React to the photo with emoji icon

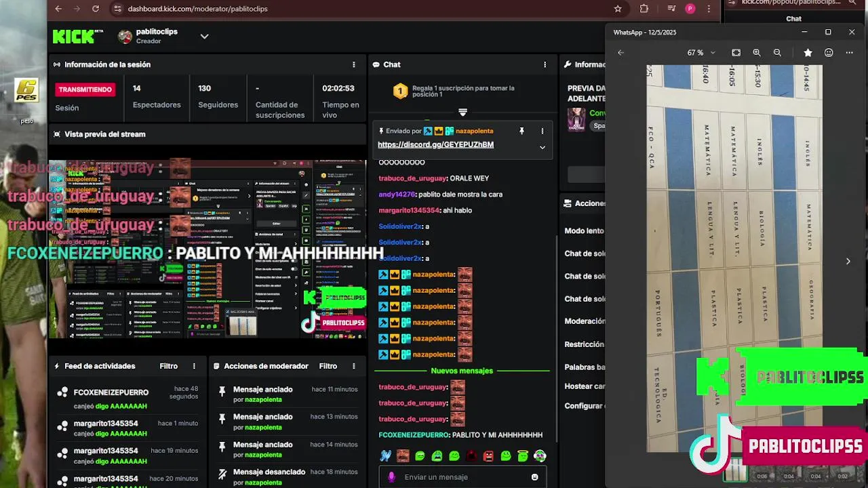(x=829, y=52)
